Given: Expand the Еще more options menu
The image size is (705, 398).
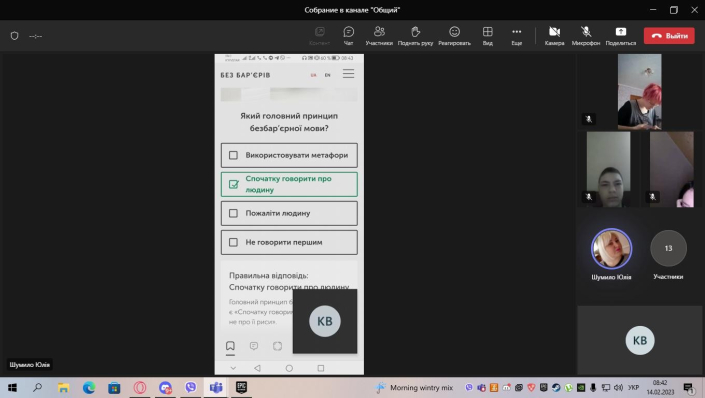Looking at the screenshot, I should click(517, 36).
